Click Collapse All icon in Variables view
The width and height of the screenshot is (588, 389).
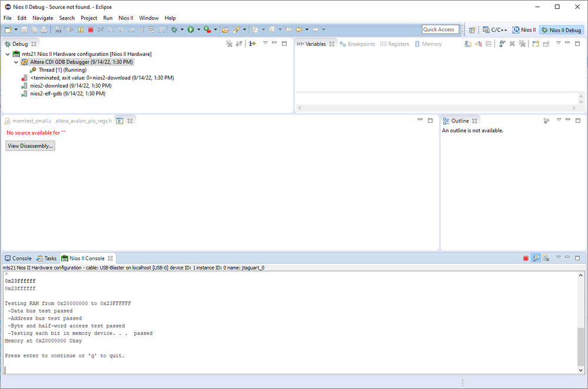(x=489, y=44)
